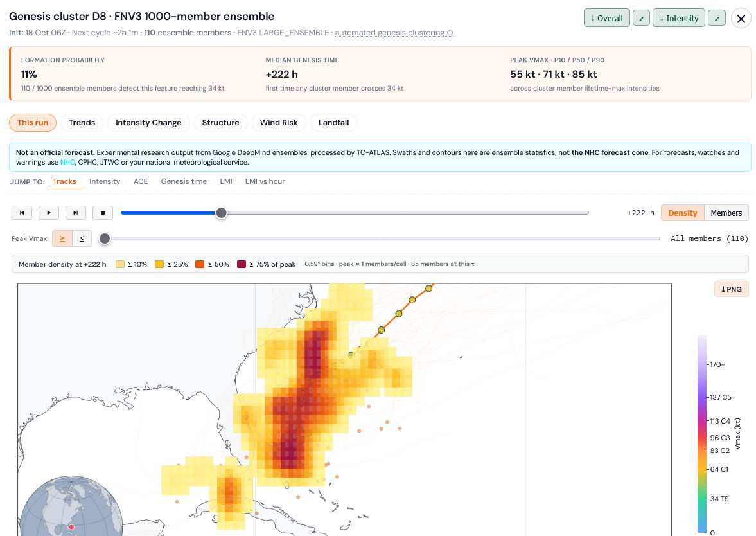Download the map as PNG
This screenshot has width=756, height=536.
click(732, 289)
